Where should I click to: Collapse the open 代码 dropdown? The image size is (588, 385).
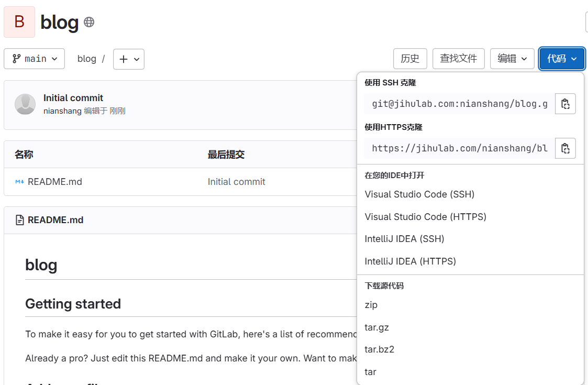tap(561, 59)
